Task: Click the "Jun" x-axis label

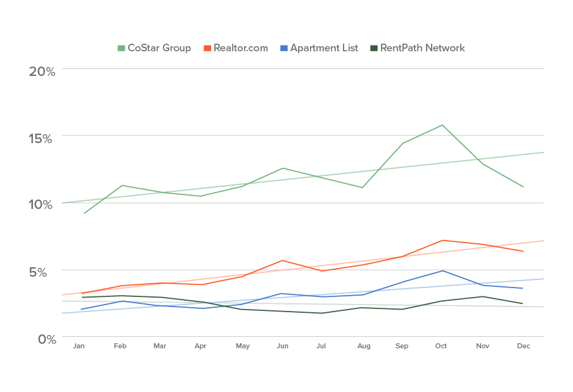Action: (x=283, y=346)
